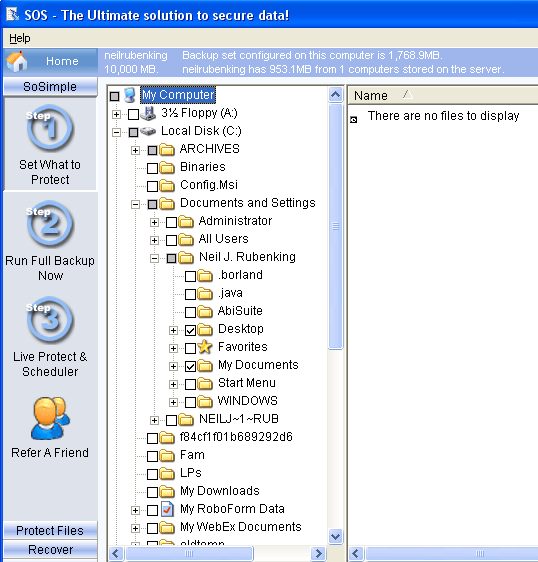This screenshot has width=538, height=562.
Task: Check the .borland folder checkbox
Action: point(190,276)
